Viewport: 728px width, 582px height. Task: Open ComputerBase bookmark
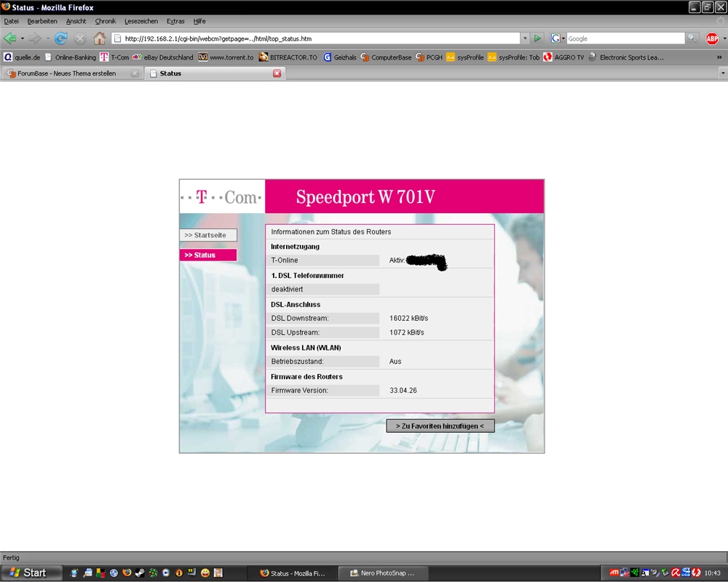point(386,57)
